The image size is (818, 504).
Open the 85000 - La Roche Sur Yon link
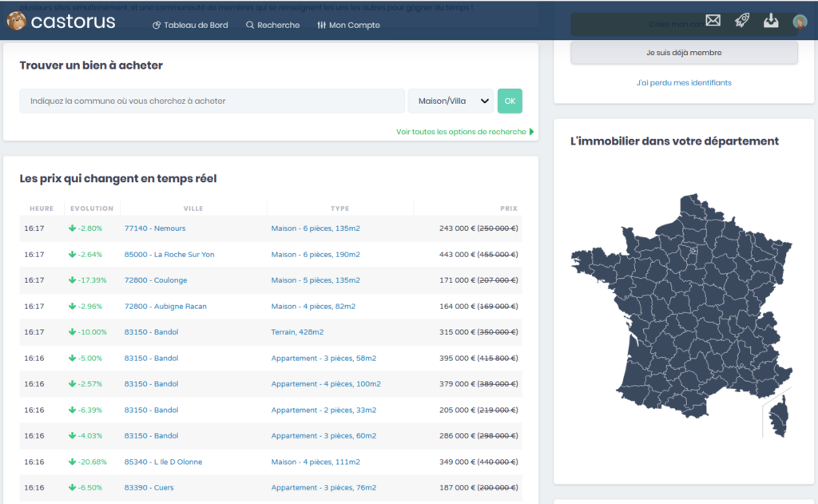pos(169,255)
